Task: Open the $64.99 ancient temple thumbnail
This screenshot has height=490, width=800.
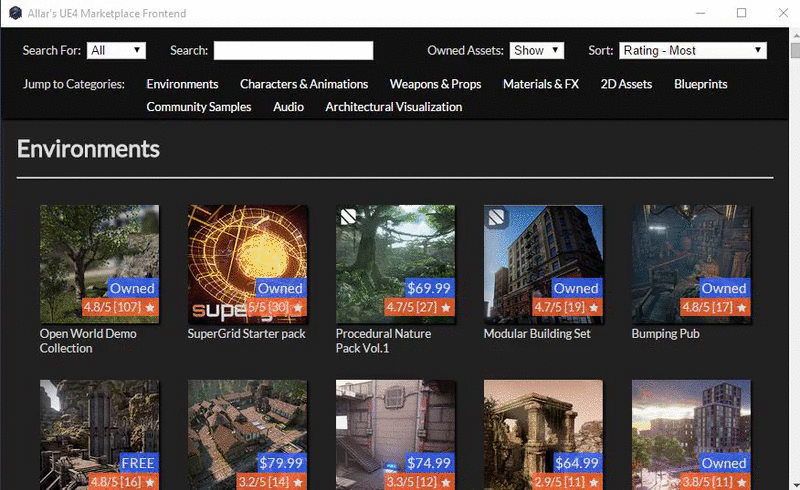Action: point(543,434)
